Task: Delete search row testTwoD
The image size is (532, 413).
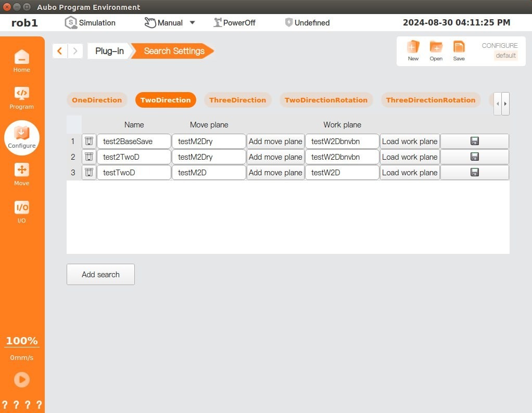Action: pos(89,172)
